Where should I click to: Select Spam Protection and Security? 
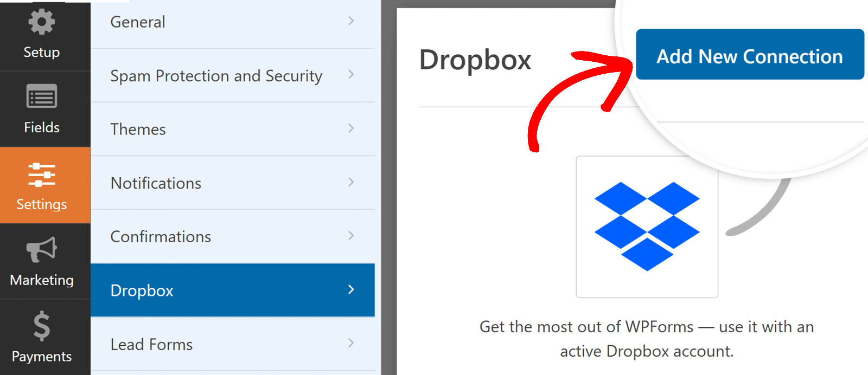[x=216, y=76]
